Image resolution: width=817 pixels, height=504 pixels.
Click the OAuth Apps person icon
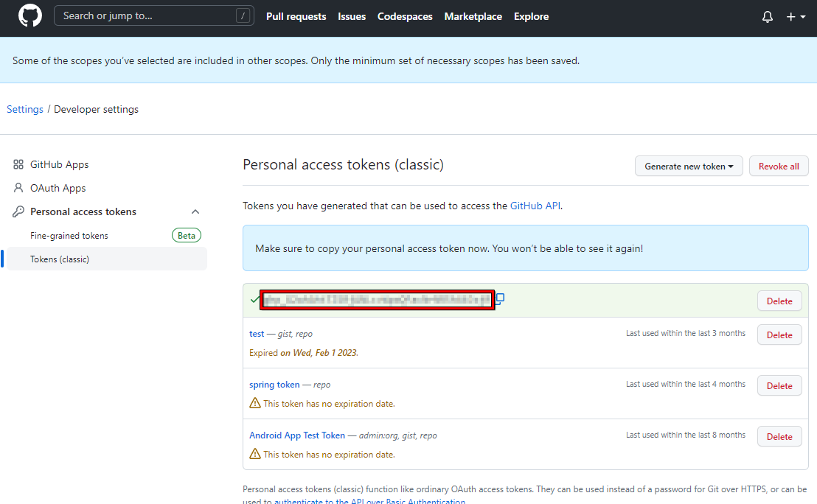click(18, 188)
